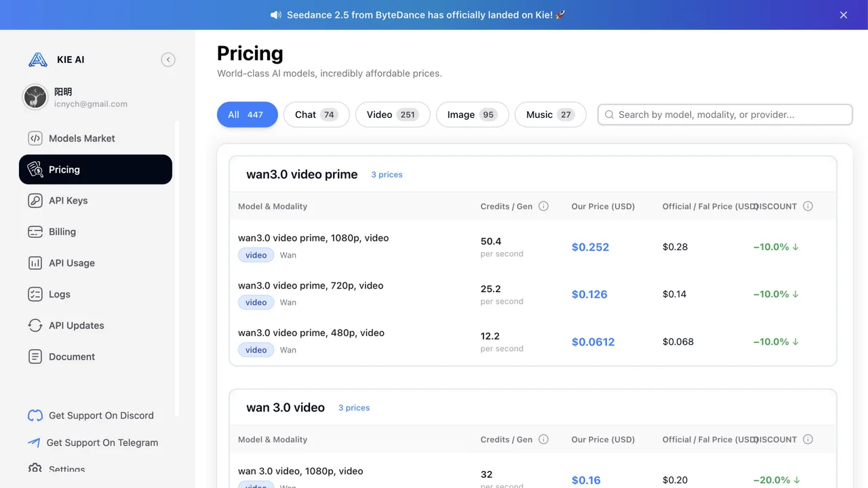Click the search magnifier icon

coord(610,115)
